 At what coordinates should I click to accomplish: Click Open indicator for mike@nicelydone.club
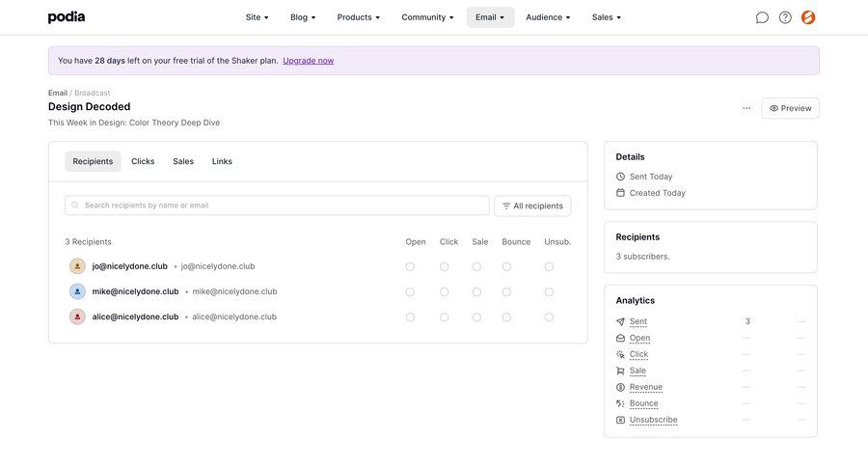410,292
